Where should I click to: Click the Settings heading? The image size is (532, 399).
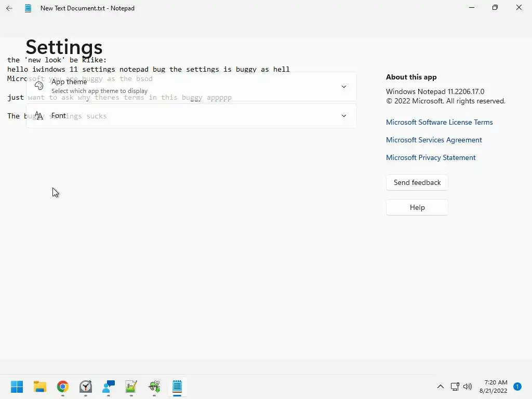(x=64, y=47)
